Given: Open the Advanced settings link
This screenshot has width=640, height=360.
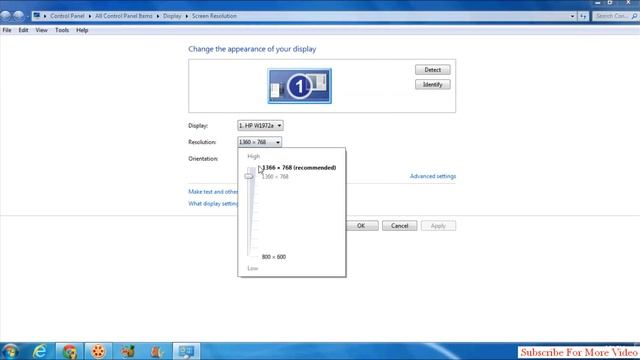Looking at the screenshot, I should [x=433, y=176].
